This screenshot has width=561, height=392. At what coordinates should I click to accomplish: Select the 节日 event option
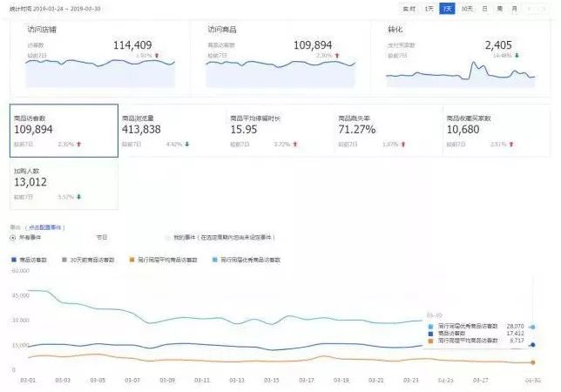click(102, 237)
